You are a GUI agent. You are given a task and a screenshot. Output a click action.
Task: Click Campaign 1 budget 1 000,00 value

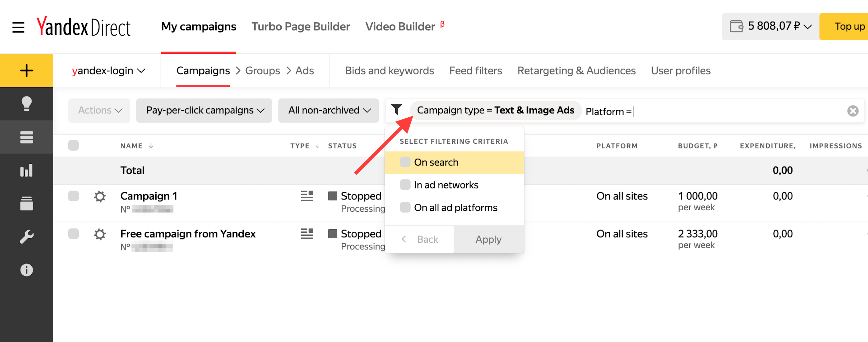[697, 196]
